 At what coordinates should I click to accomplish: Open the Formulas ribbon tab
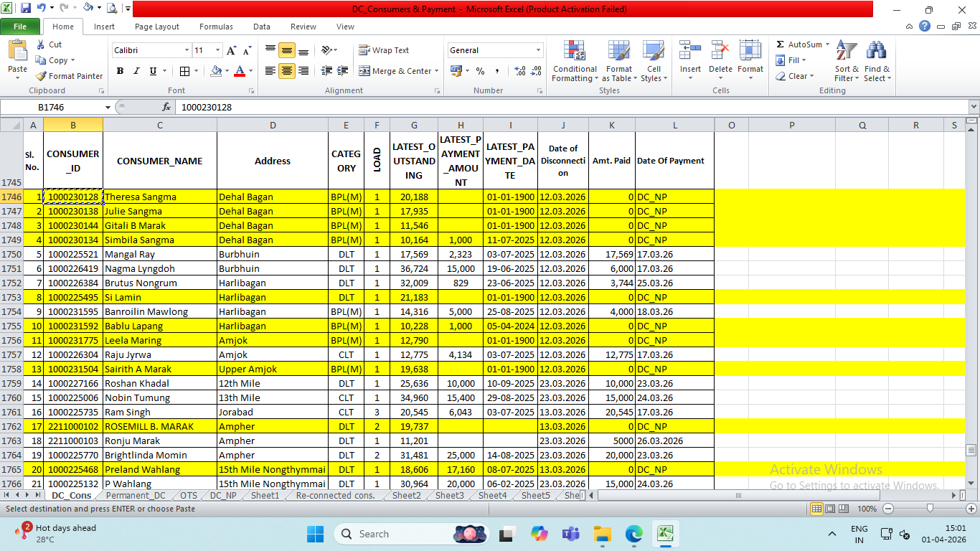(216, 27)
